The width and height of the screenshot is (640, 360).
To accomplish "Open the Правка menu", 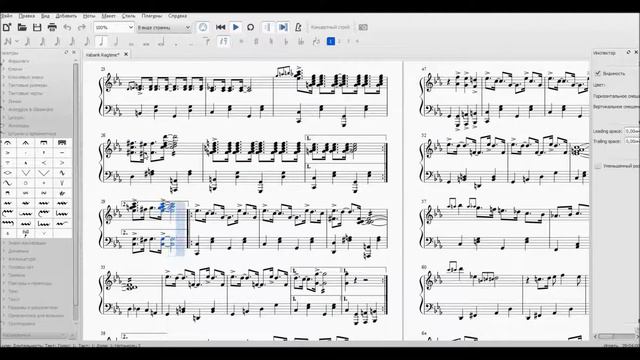I will pos(27,16).
